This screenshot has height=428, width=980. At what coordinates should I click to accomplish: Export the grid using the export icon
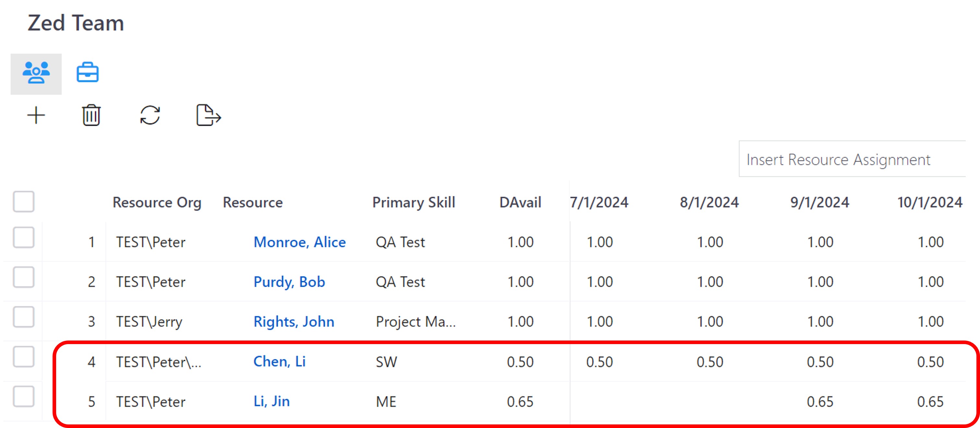(x=208, y=115)
